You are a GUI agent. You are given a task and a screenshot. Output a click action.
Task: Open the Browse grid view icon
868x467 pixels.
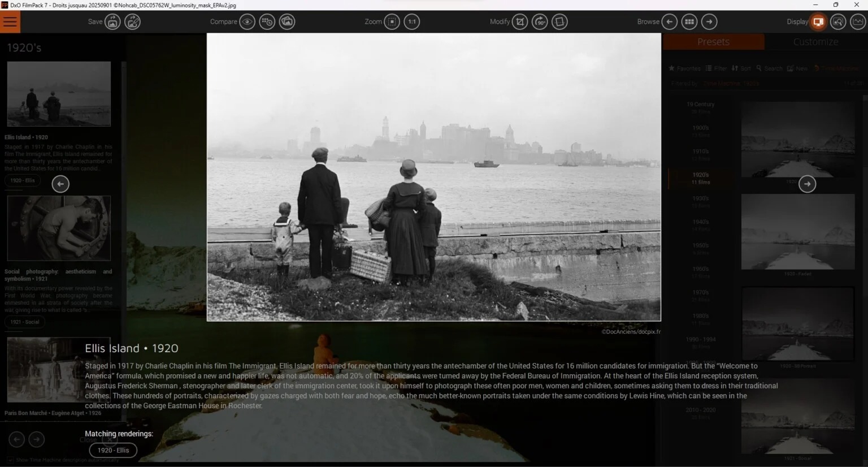coord(689,22)
